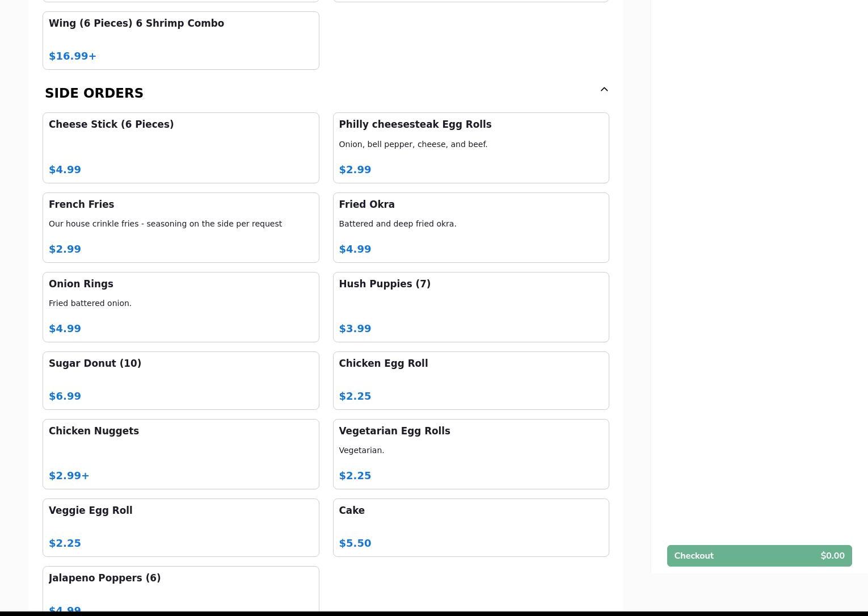This screenshot has height=616, width=868.
Task: Choose French Fries from side orders
Action: tap(180, 227)
